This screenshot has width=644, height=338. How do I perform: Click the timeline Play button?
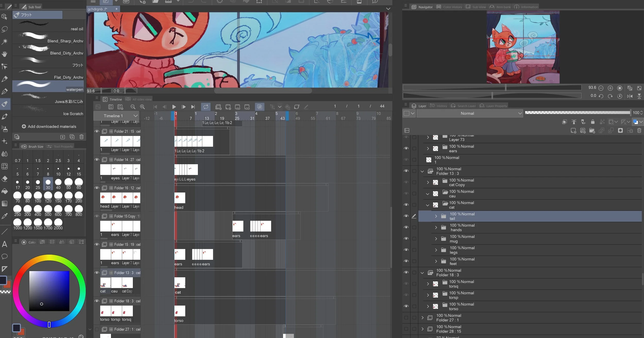174,107
